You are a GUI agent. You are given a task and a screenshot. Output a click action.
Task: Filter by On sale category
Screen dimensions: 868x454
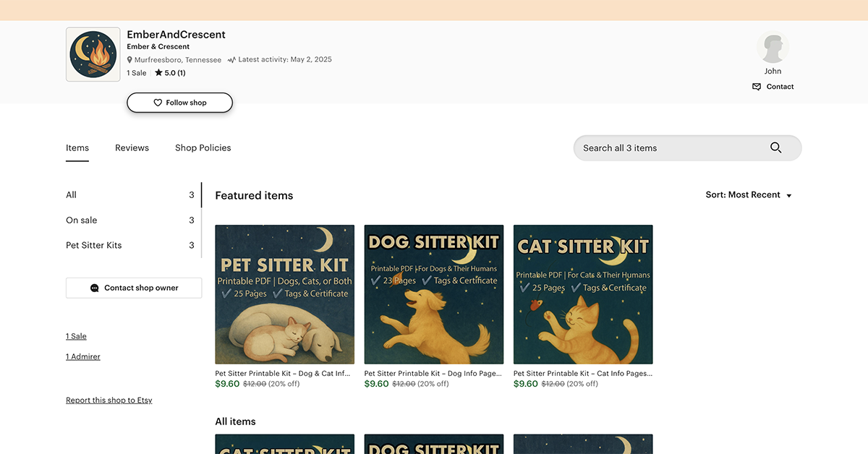82,220
